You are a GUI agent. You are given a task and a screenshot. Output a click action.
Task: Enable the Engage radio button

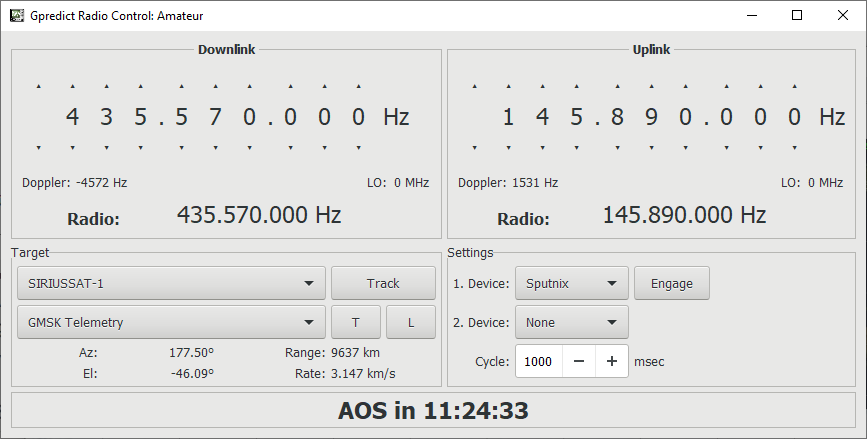point(671,283)
